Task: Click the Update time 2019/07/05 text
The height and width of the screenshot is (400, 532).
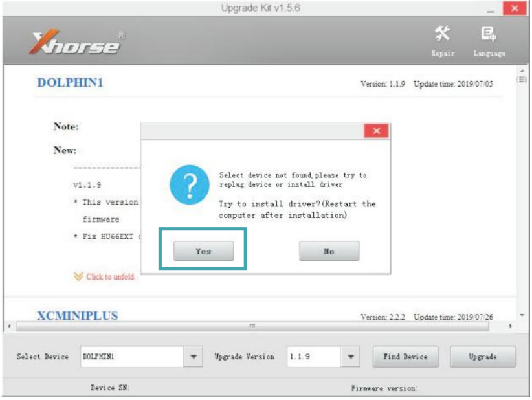Action: tap(453, 83)
